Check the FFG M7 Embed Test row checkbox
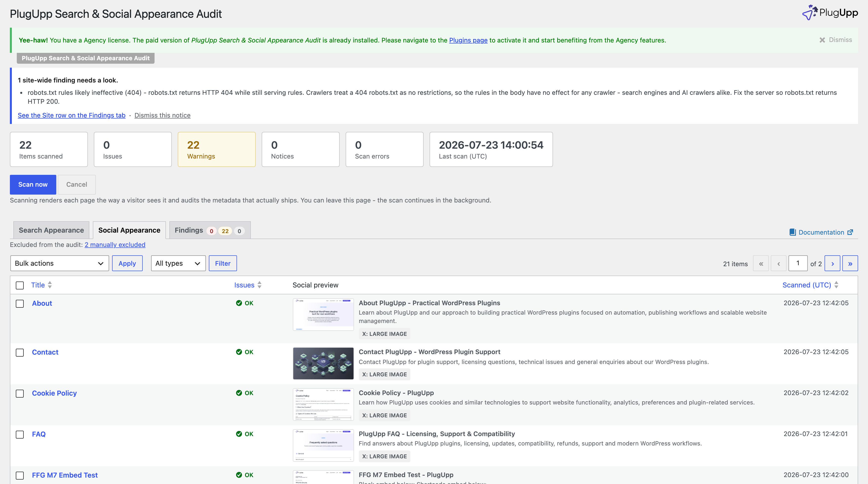The height and width of the screenshot is (484, 868). [x=20, y=476]
